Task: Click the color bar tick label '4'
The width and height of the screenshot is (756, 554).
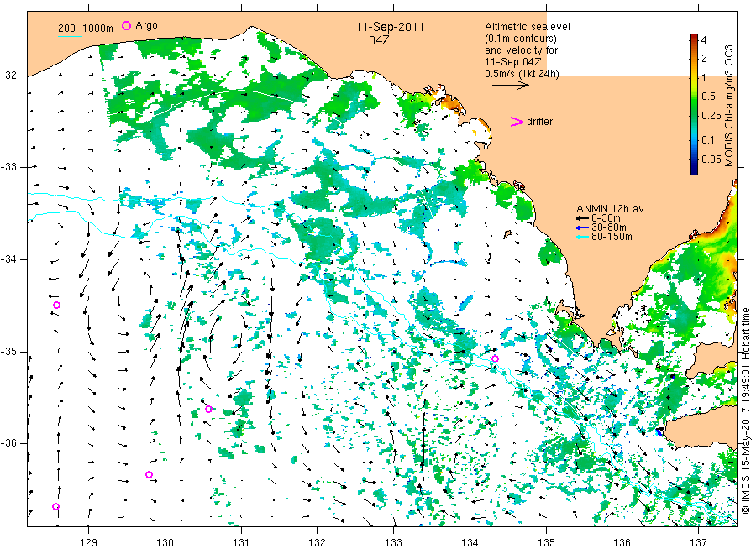Action: click(x=704, y=40)
